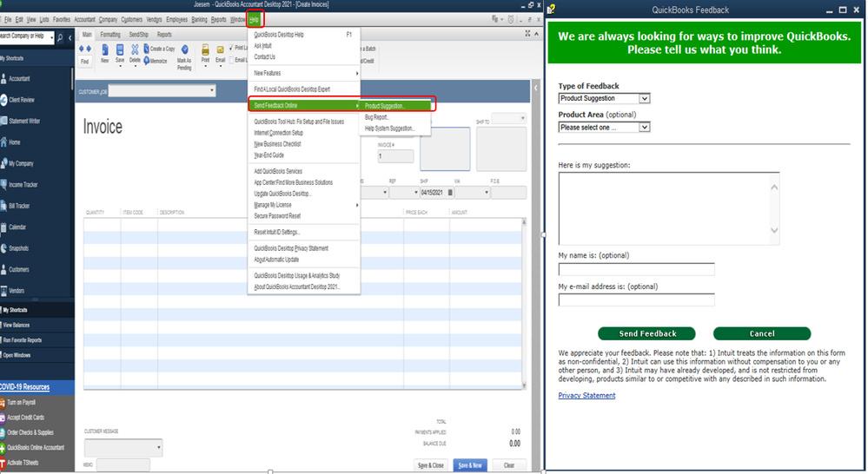Viewport: 868px width, 474px height.
Task: Click Accept Credit Cards shortcut
Action: pos(22,418)
